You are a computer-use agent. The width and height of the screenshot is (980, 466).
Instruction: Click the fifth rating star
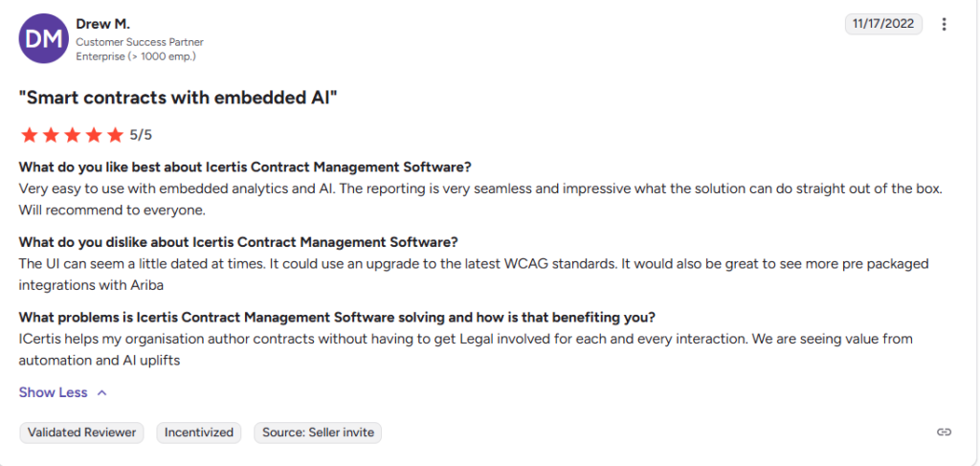115,135
